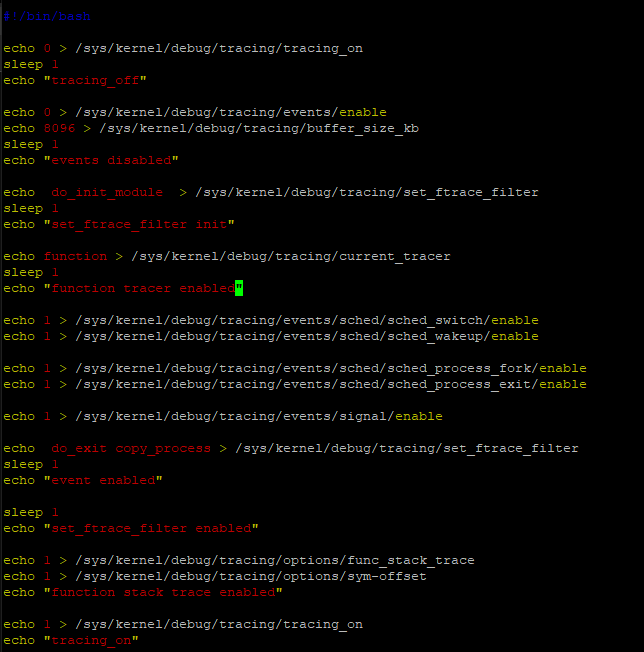
Task: Click the string "set_ftrace_filter init"
Action: click(x=139, y=225)
